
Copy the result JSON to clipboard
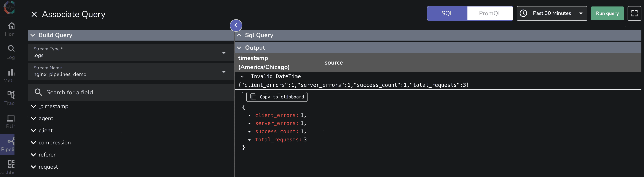tap(277, 97)
